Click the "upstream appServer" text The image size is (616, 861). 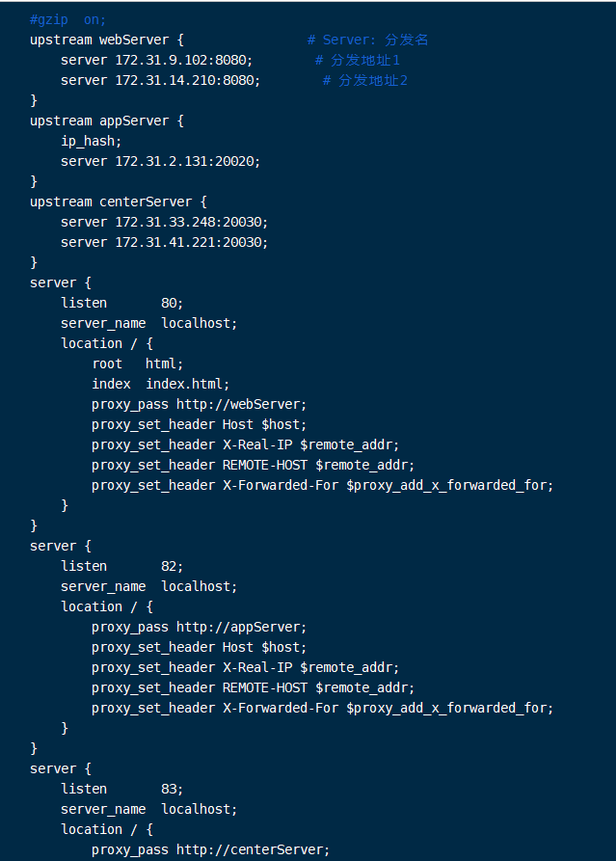coord(106,121)
